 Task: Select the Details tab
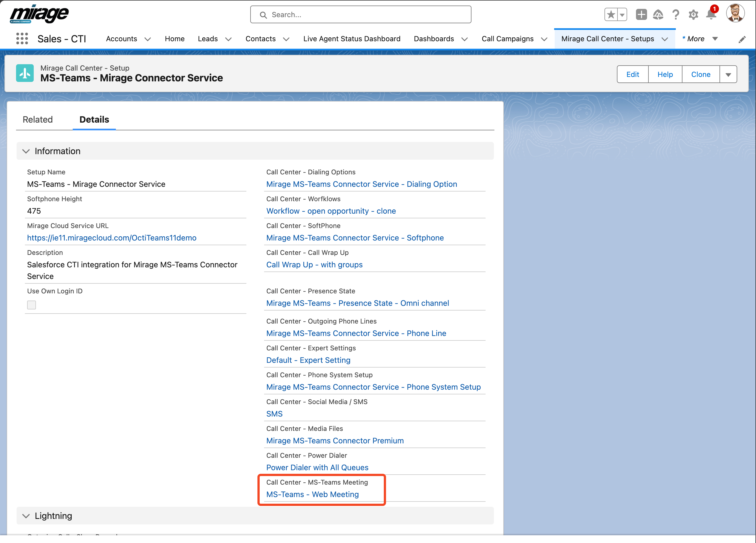(x=94, y=119)
